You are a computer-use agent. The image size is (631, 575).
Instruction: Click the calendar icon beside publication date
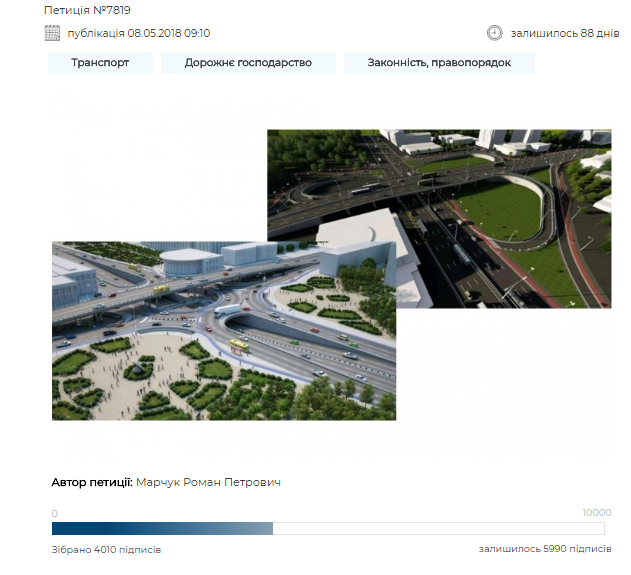(52, 33)
